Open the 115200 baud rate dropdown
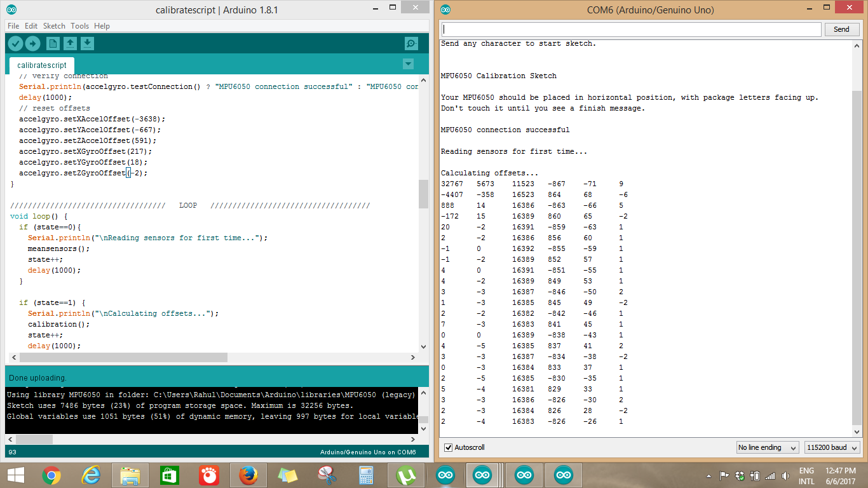The width and height of the screenshot is (868, 488). point(832,447)
